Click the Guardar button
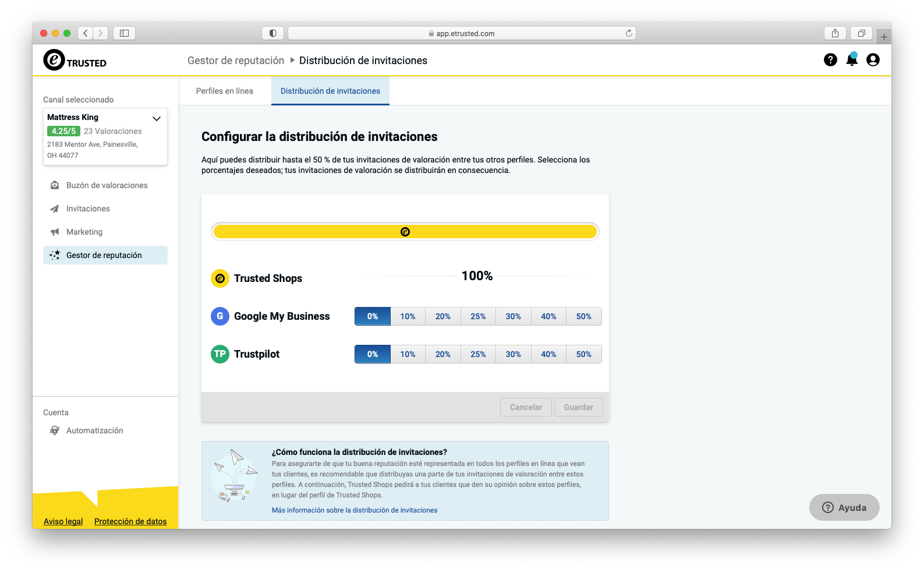This screenshot has height=572, width=924. [579, 407]
